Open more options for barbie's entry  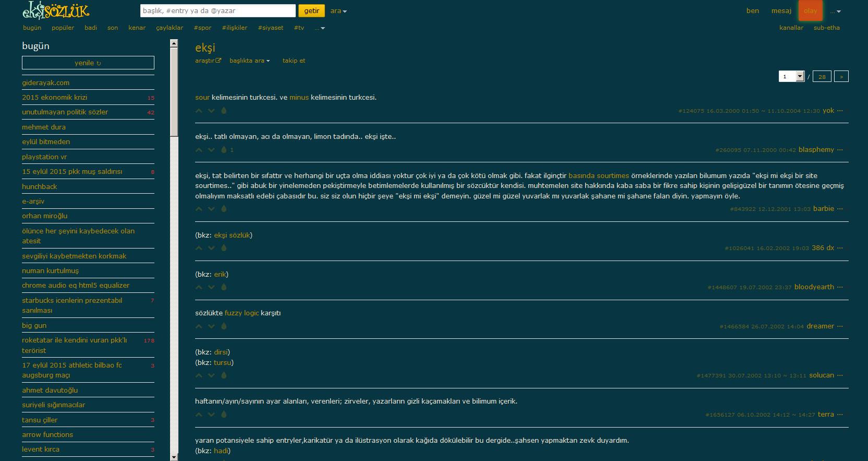840,209
